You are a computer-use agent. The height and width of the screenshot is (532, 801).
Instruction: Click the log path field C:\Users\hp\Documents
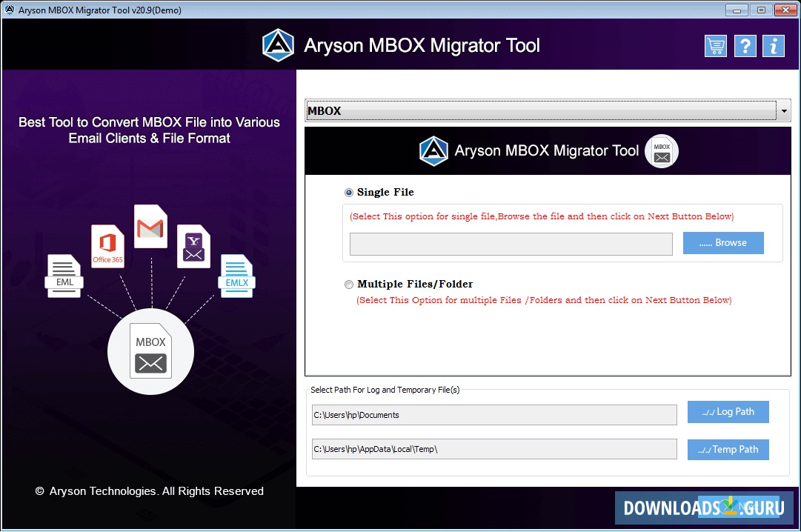pos(494,415)
